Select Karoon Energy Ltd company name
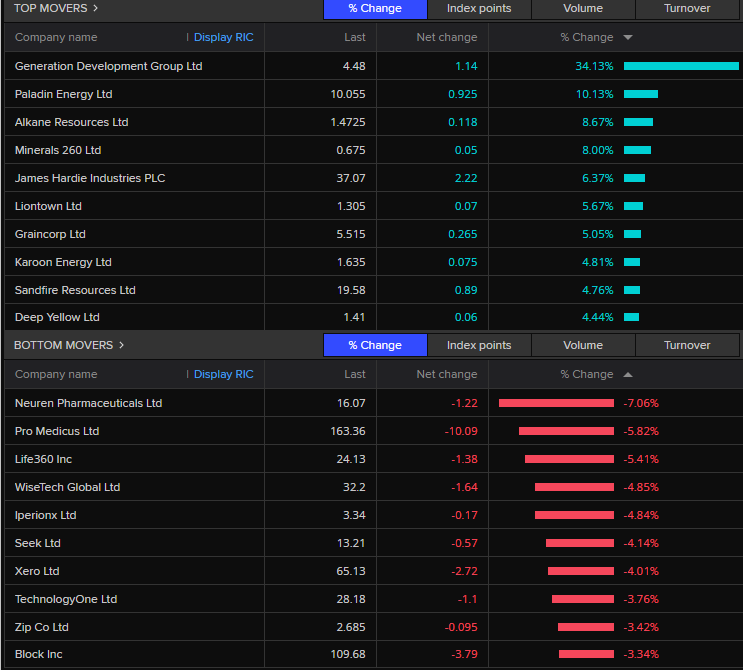The height and width of the screenshot is (670, 743). 63,262
